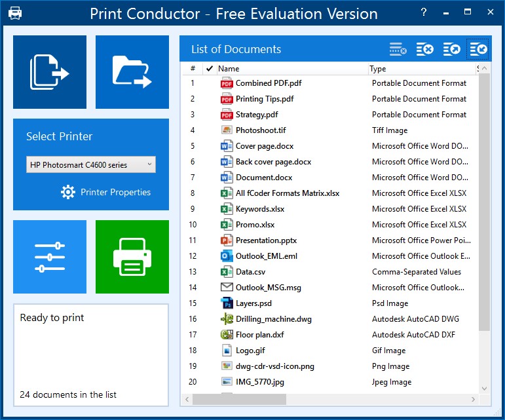Toggle the checkmark column header

tap(209, 68)
